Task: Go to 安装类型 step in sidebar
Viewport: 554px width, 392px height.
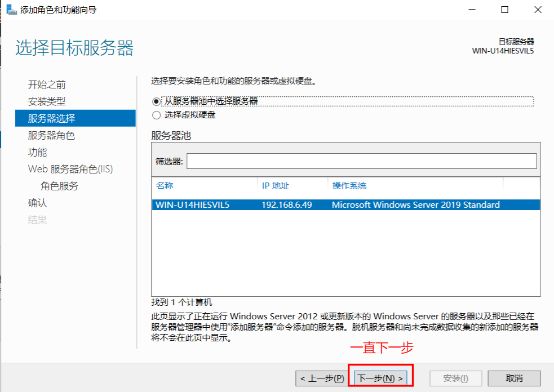Action: click(x=47, y=101)
